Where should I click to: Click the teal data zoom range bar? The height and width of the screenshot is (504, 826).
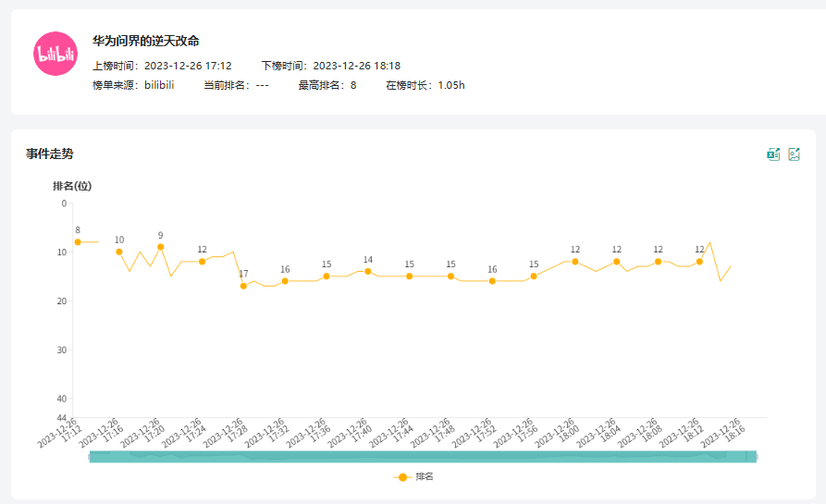coord(423,457)
